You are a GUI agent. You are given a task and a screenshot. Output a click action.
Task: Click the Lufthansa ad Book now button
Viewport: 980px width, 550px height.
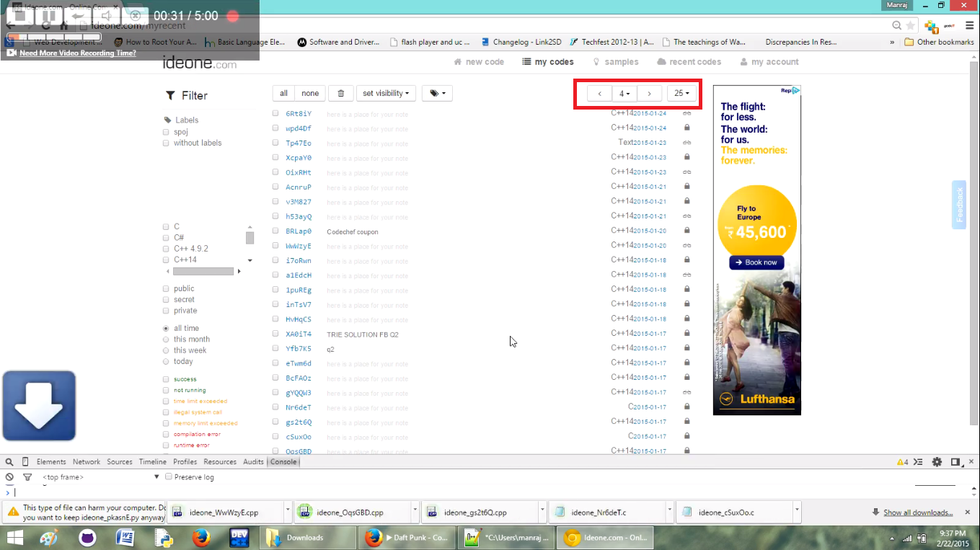coord(756,262)
